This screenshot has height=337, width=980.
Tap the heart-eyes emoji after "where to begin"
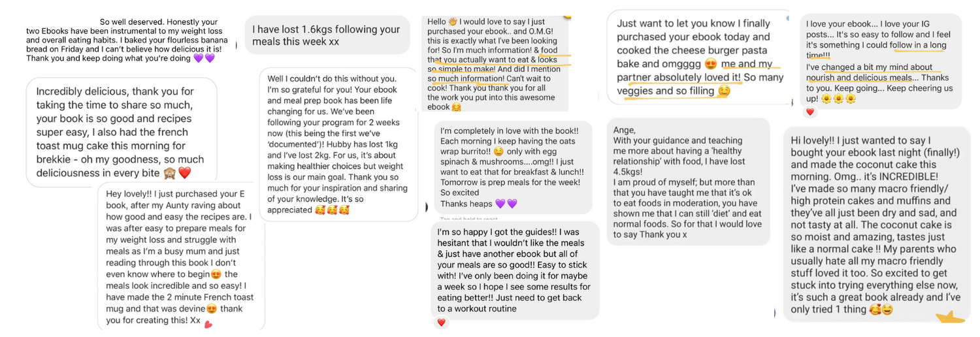tap(216, 274)
